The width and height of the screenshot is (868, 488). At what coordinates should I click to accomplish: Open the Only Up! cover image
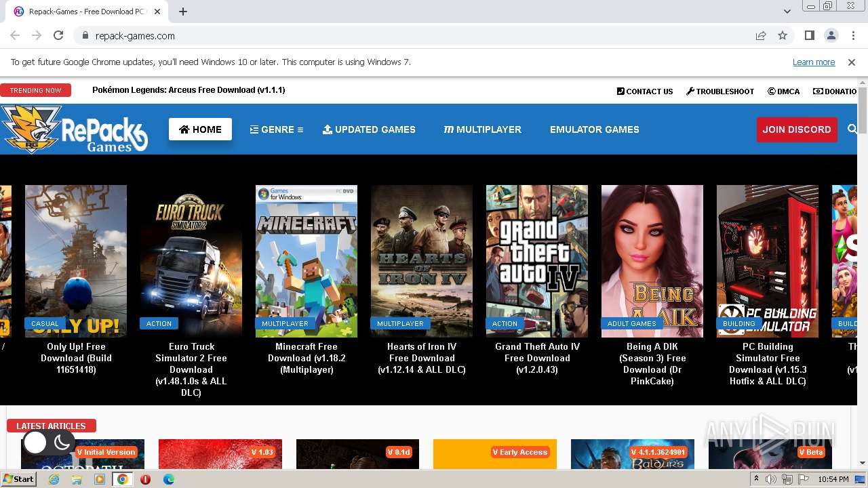pyautogui.click(x=76, y=261)
